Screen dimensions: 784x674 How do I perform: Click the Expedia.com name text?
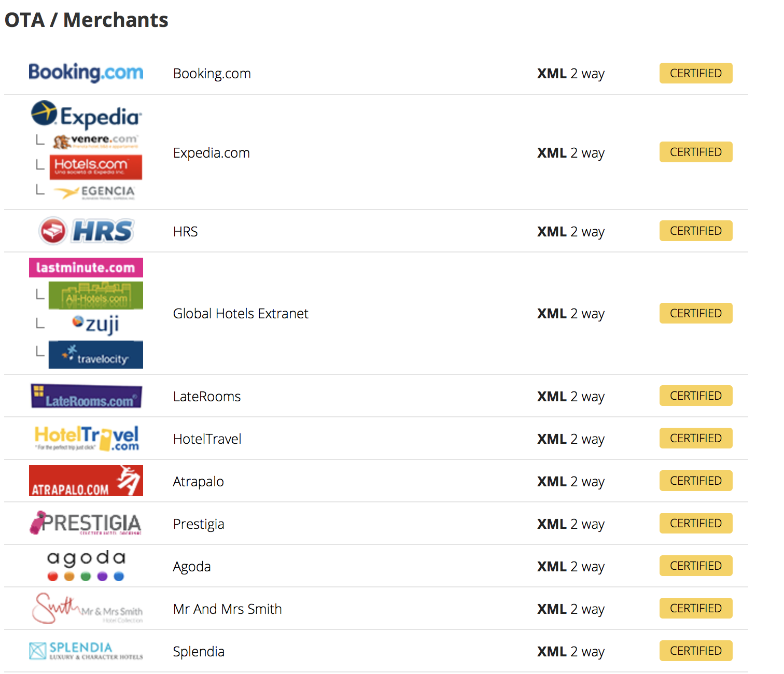coord(211,153)
